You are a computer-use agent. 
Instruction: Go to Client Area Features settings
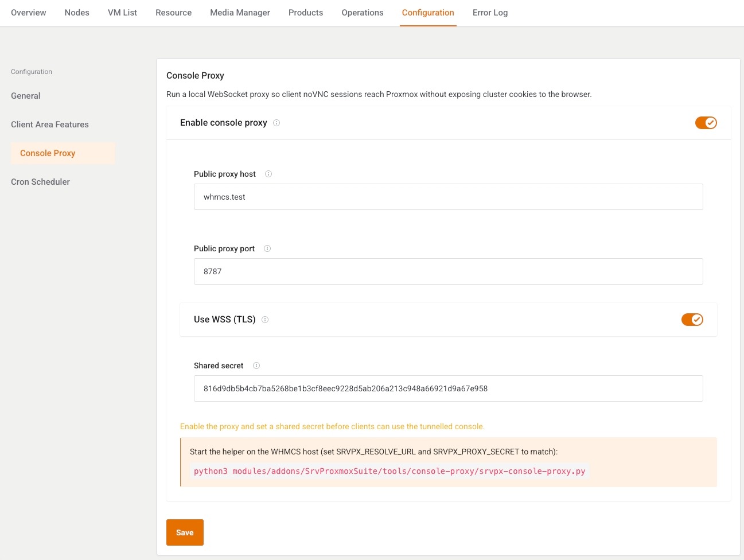50,125
